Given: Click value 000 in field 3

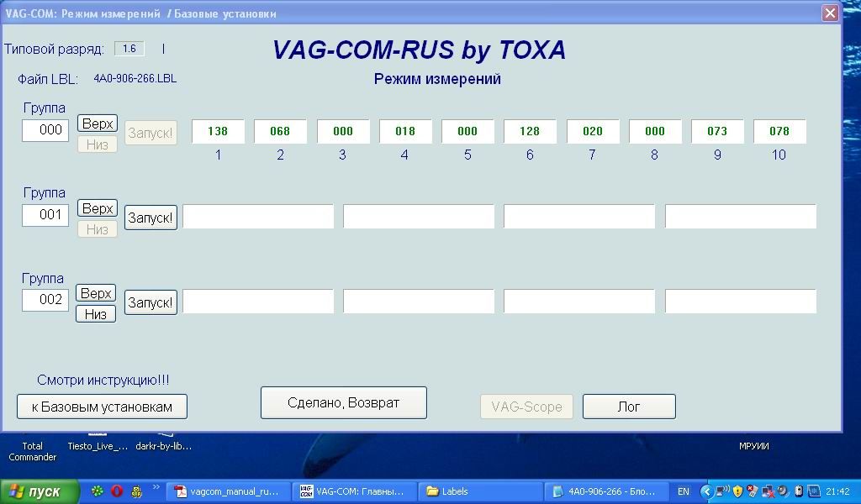Looking at the screenshot, I should tap(343, 132).
